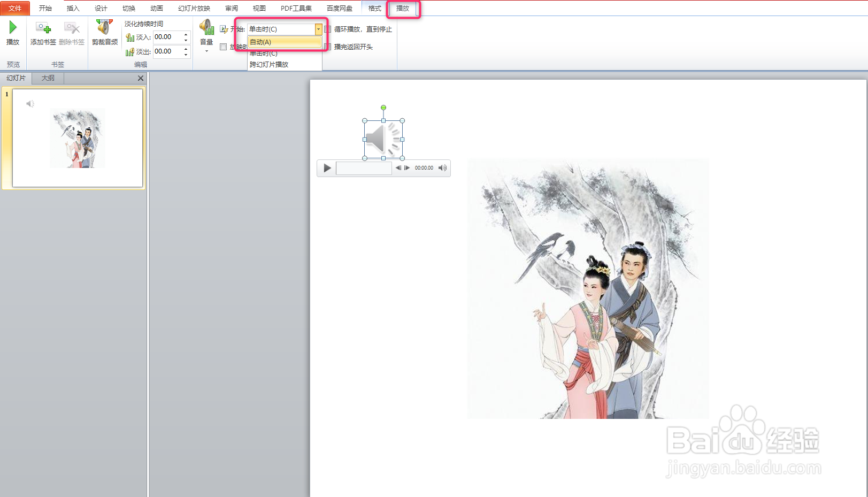Close the slide thumbnail pane

pos(141,78)
